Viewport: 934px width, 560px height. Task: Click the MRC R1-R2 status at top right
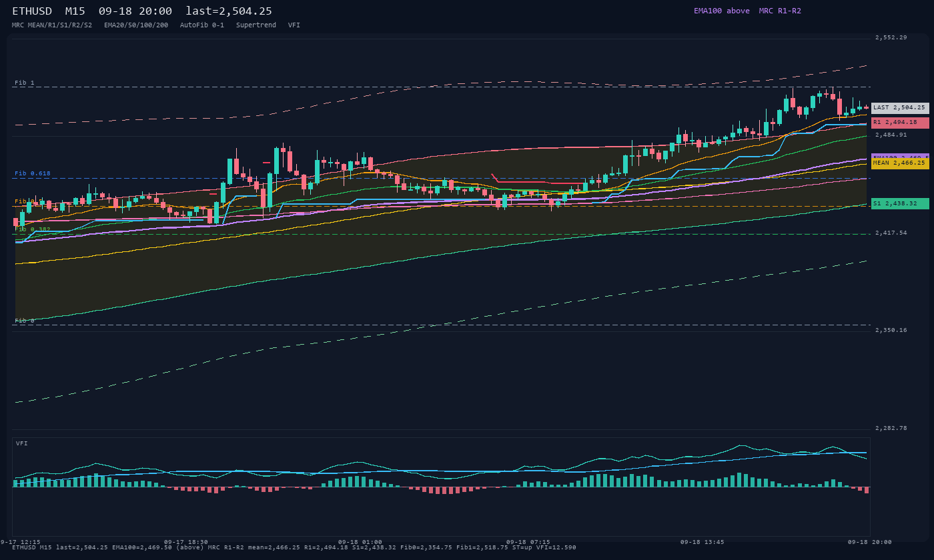(780, 11)
